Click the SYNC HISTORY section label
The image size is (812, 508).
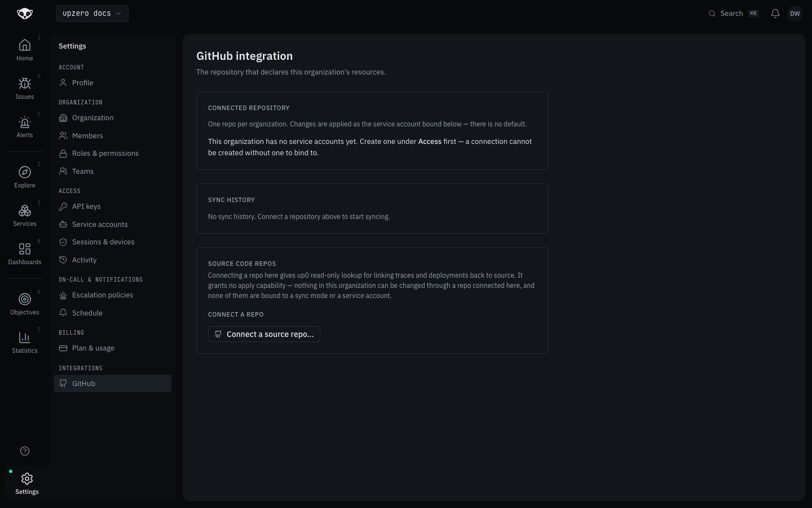tap(231, 200)
